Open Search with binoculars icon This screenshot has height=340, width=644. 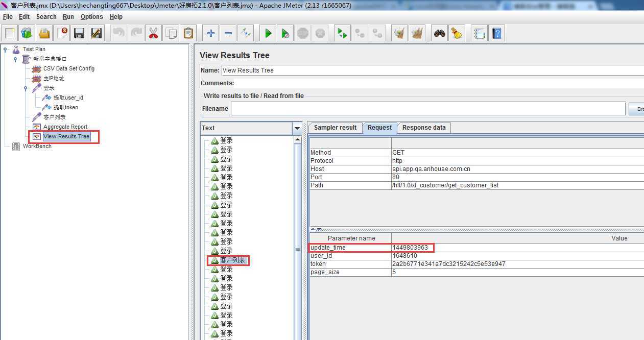click(440, 33)
